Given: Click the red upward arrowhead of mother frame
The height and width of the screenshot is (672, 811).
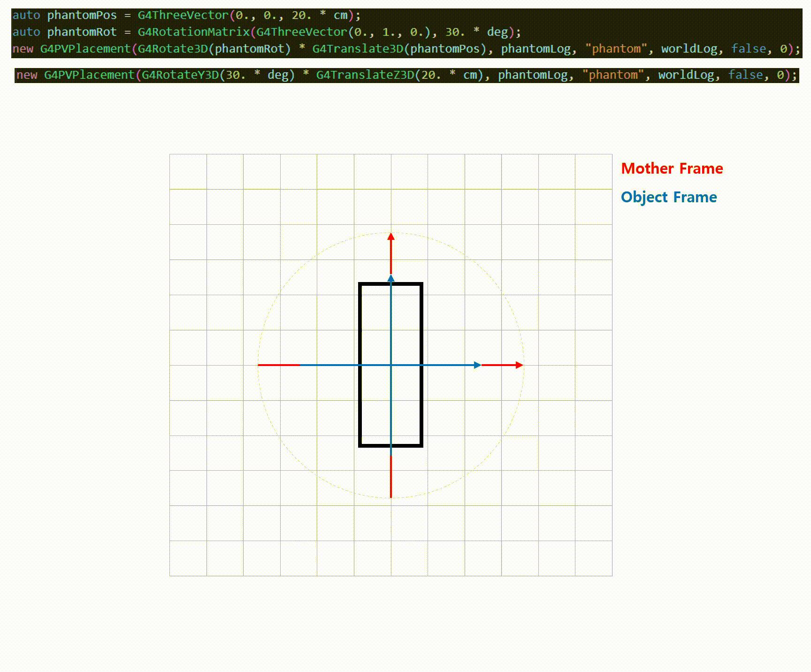Looking at the screenshot, I should point(391,237).
